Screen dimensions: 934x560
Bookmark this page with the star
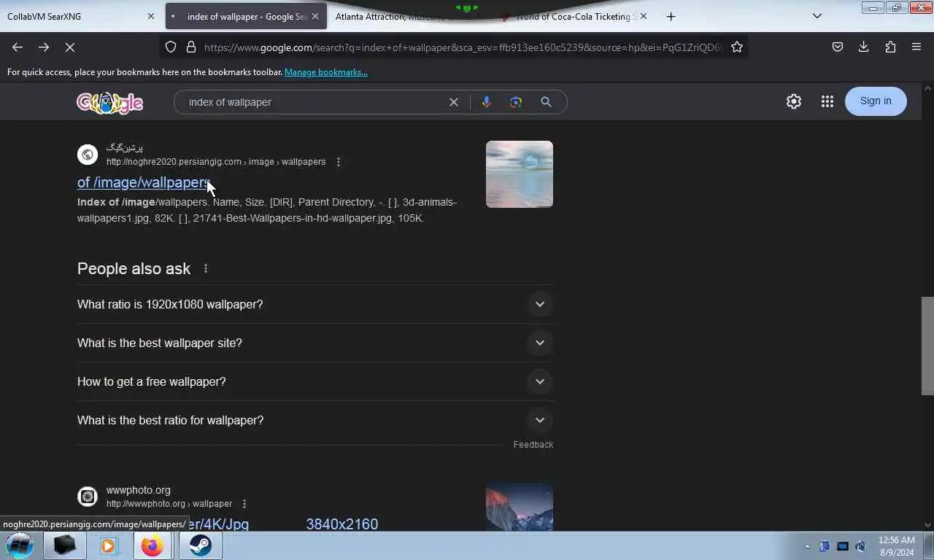pos(737,47)
